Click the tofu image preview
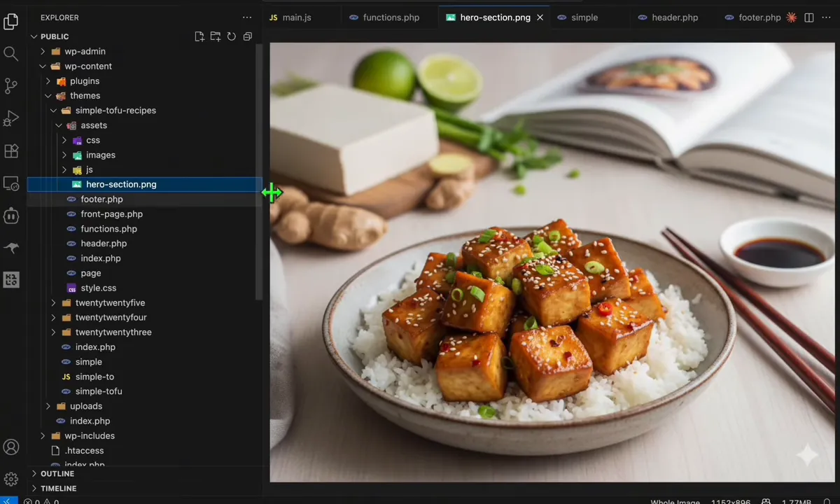The width and height of the screenshot is (840, 504). 552,262
